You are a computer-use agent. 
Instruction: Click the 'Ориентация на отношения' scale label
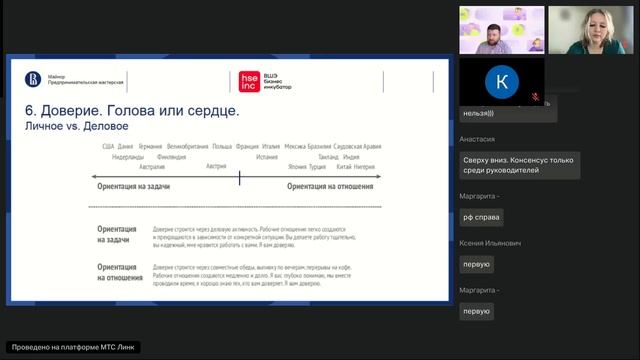coord(330,187)
